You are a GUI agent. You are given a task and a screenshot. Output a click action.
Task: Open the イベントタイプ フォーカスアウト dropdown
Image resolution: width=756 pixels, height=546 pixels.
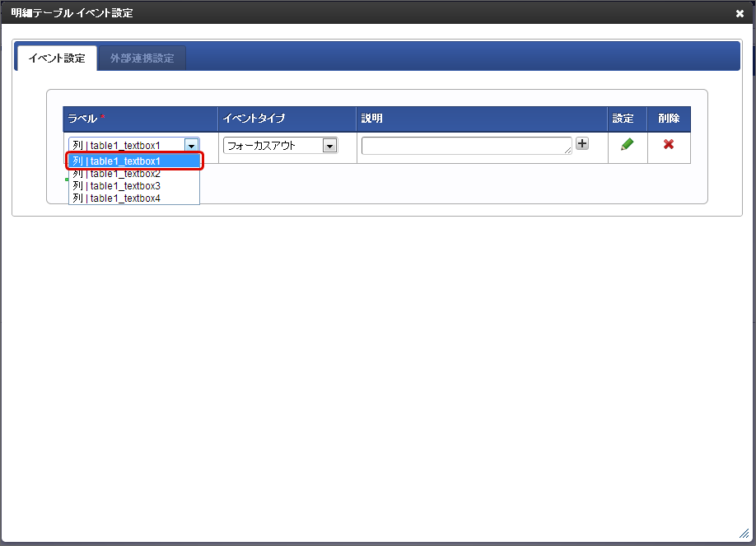tap(280, 145)
